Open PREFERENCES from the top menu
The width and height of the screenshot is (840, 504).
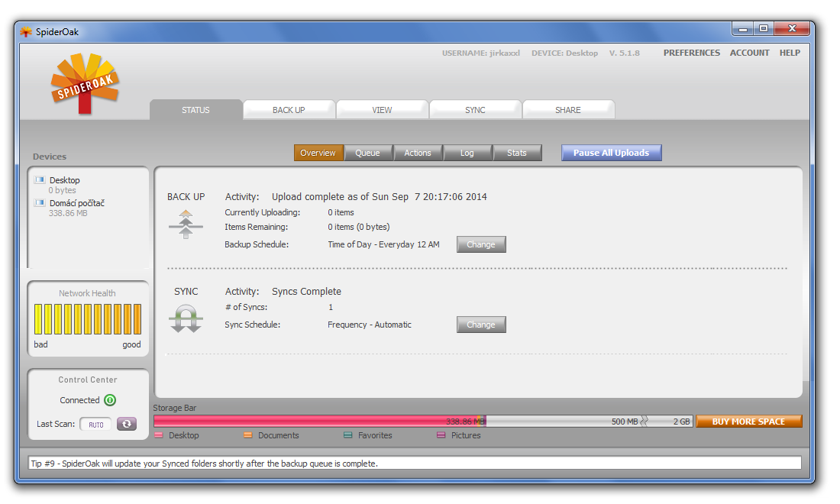point(691,53)
